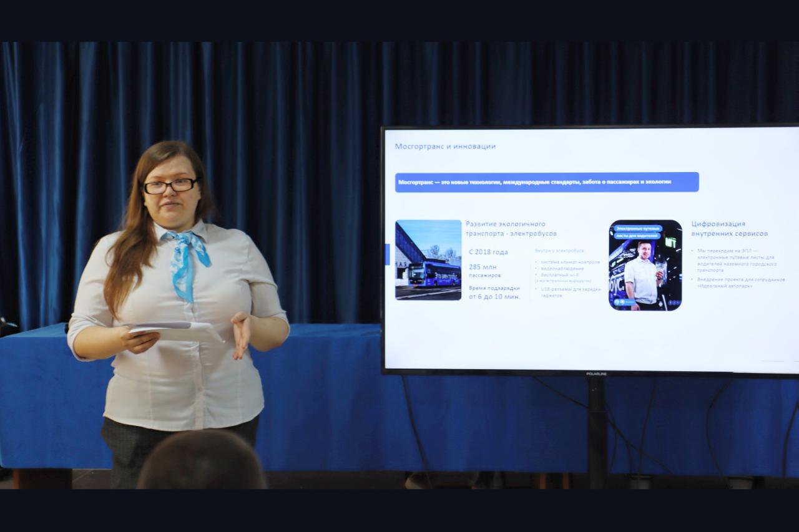
Task: Open the man with phone image
Action: pos(645,265)
